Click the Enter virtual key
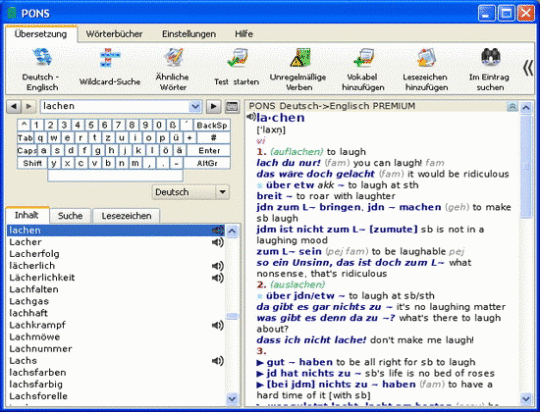Image resolution: width=540 pixels, height=412 pixels. (x=209, y=151)
